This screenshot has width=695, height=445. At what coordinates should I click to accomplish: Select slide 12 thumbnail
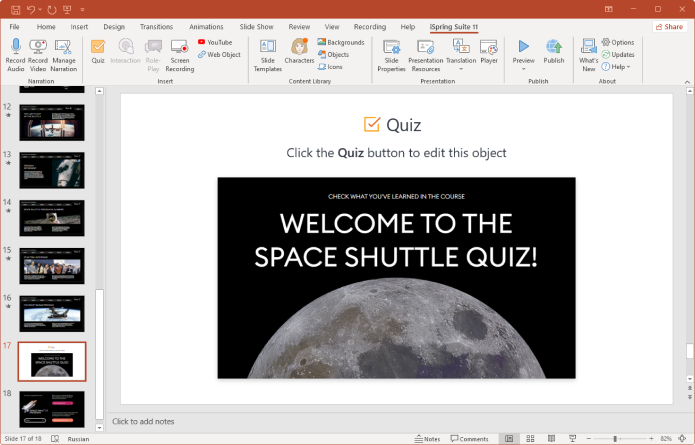52,123
